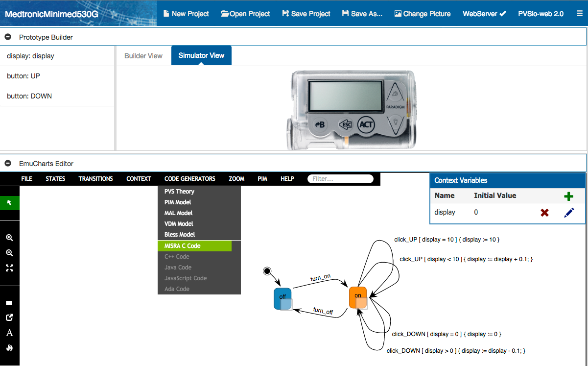Open the TRANSITIONS menu
The height and width of the screenshot is (366, 588).
point(95,179)
